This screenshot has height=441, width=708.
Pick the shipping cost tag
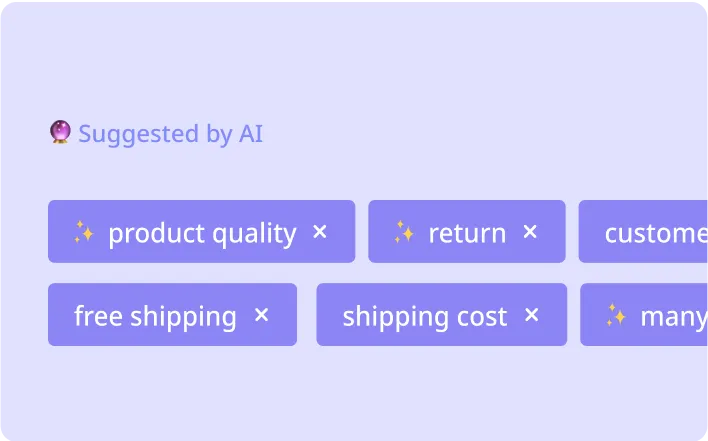tap(425, 316)
